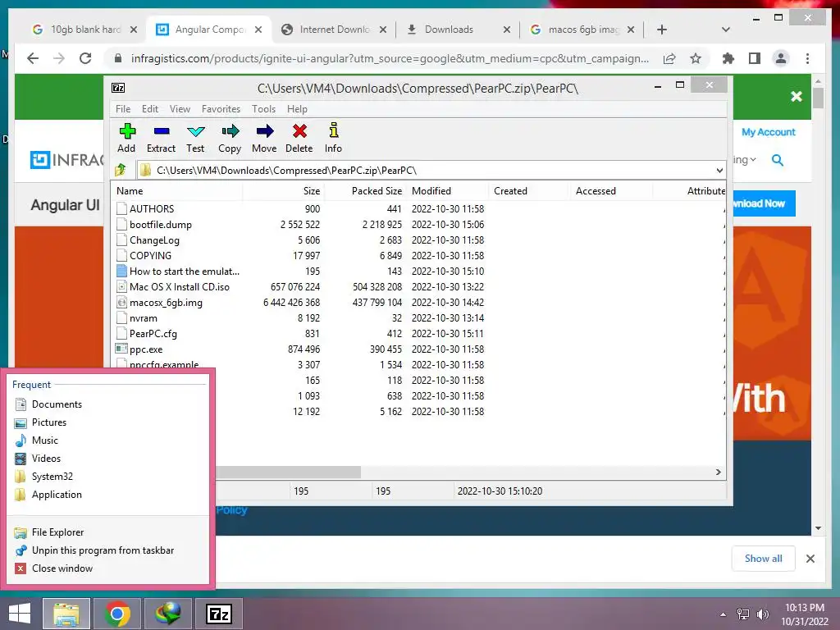
Task: Open the Favorites menu
Action: pos(221,109)
